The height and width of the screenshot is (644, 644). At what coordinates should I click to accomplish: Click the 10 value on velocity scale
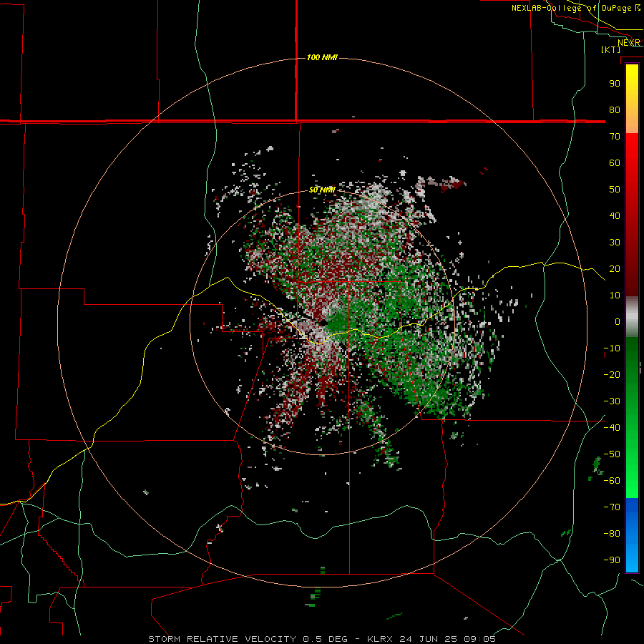tap(615, 296)
